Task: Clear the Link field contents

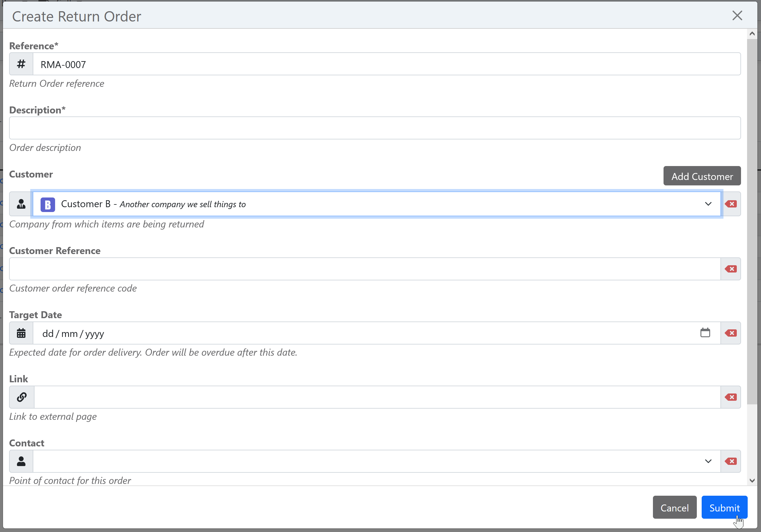Action: [x=730, y=397]
